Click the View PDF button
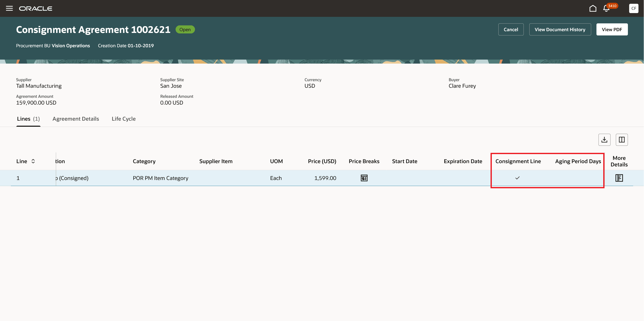Viewport: 644px width, 321px height. pyautogui.click(x=612, y=29)
